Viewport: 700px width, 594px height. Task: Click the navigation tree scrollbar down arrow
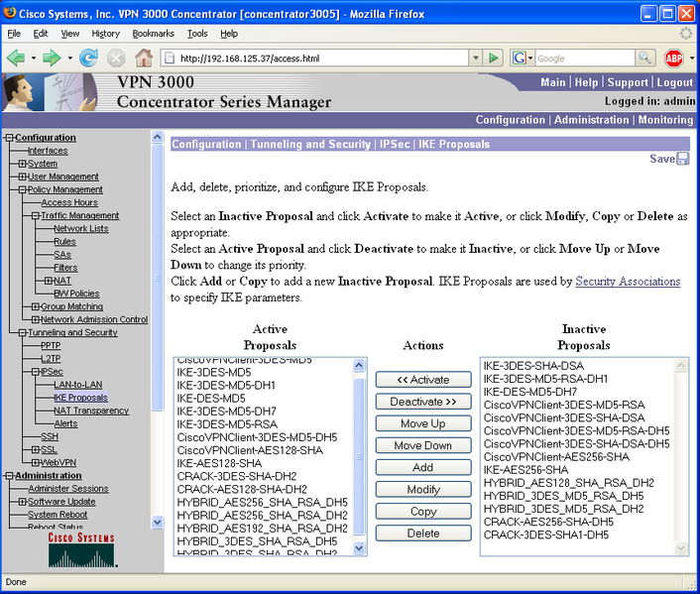157,522
